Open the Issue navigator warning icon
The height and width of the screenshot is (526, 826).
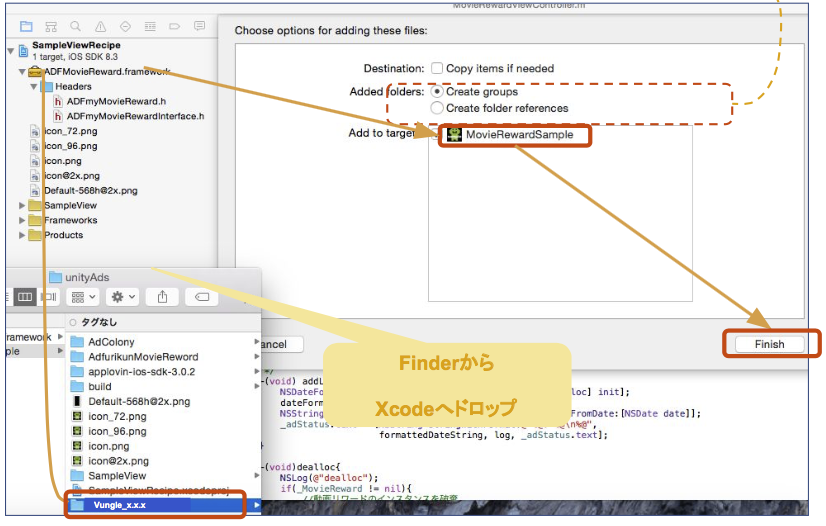[x=101, y=26]
